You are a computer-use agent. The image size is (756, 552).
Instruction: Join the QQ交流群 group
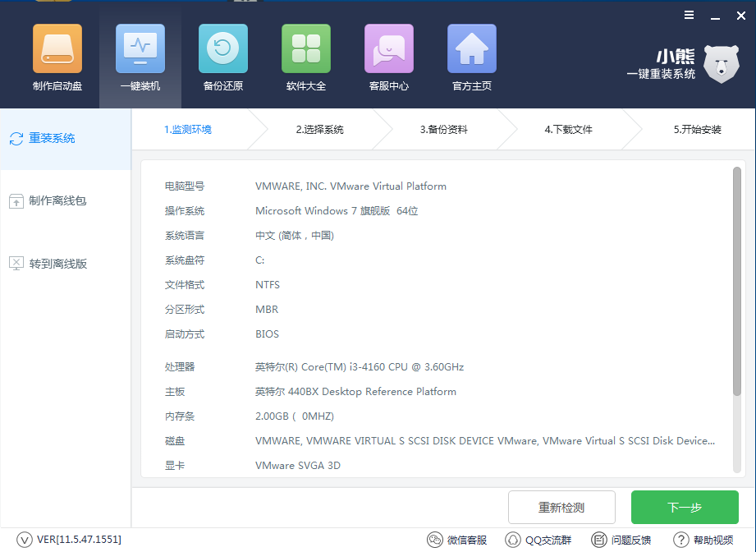pyautogui.click(x=538, y=540)
